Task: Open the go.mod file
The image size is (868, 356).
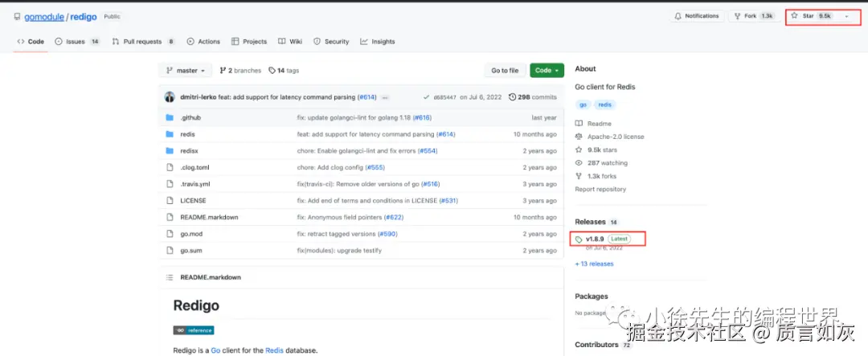Action: (191, 234)
